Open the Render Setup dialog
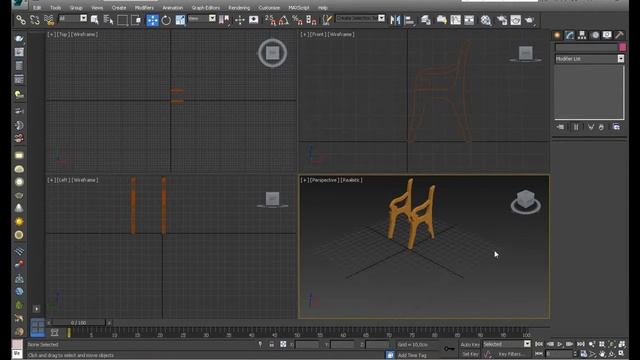Image resolution: width=640 pixels, height=360 pixels. [502, 20]
